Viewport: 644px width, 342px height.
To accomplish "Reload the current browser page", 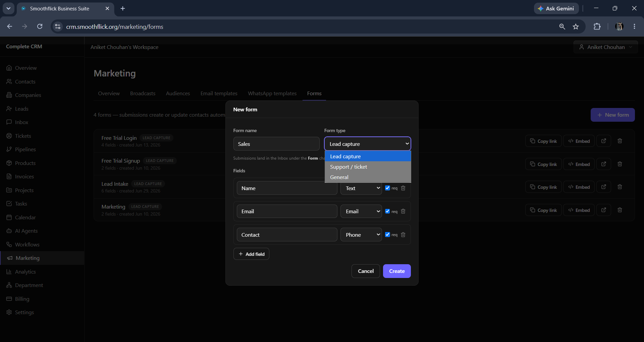I will pos(40,26).
